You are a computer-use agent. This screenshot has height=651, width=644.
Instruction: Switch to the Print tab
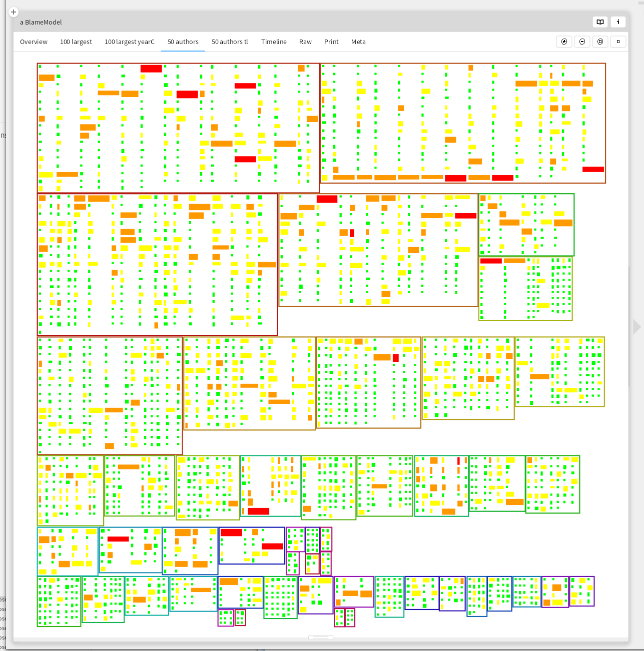pyautogui.click(x=331, y=42)
